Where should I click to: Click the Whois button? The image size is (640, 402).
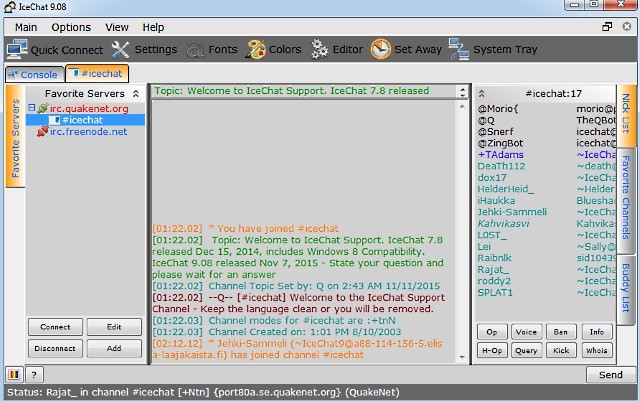point(597,350)
